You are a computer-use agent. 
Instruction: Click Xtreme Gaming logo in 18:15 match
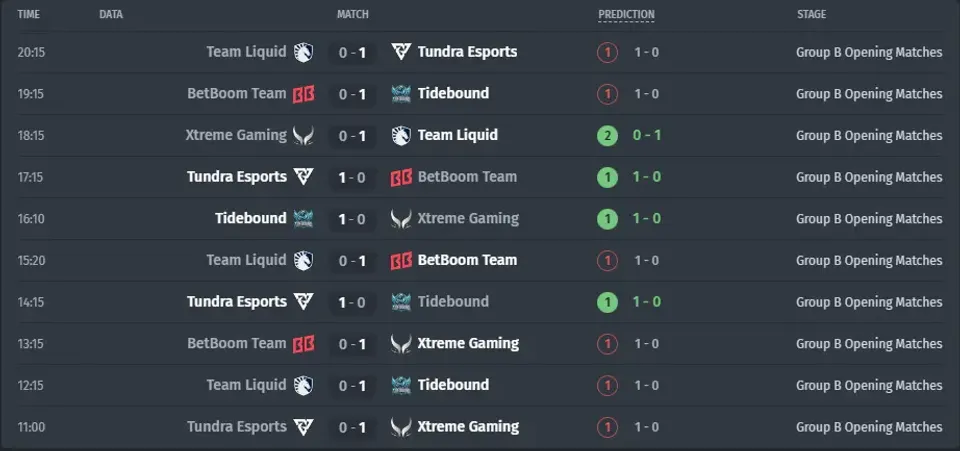point(303,135)
